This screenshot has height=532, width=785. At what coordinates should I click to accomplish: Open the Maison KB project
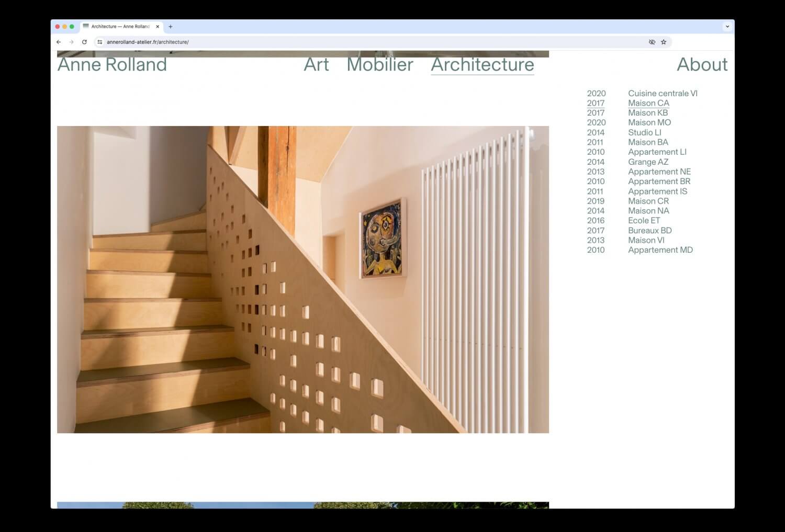pyautogui.click(x=648, y=113)
